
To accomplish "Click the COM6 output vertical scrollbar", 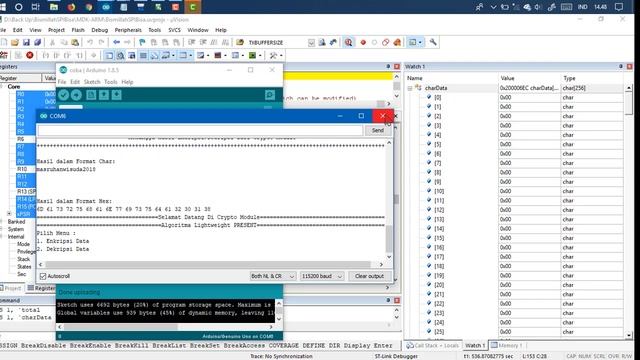I will click(389, 200).
